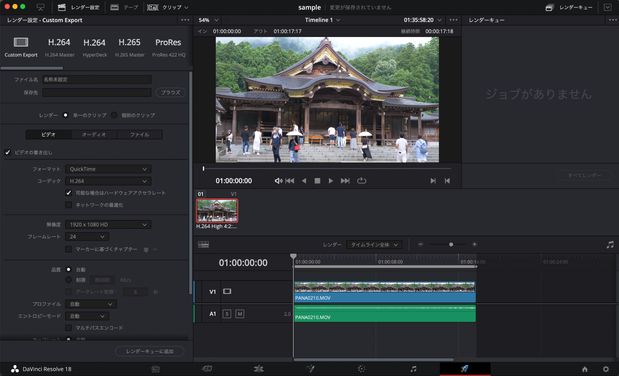Toggle the レンダー設定 panel button in toolbar
The height and width of the screenshot is (376, 619).
79,7
